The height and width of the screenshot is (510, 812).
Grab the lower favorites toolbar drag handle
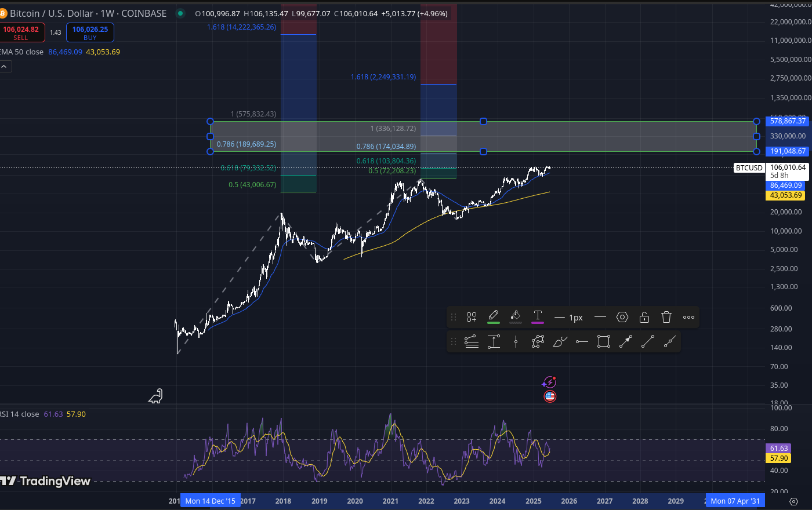pyautogui.click(x=454, y=342)
